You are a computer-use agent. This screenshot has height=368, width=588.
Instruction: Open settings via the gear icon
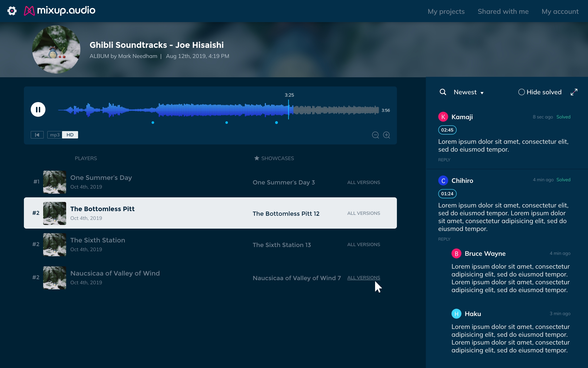12,11
